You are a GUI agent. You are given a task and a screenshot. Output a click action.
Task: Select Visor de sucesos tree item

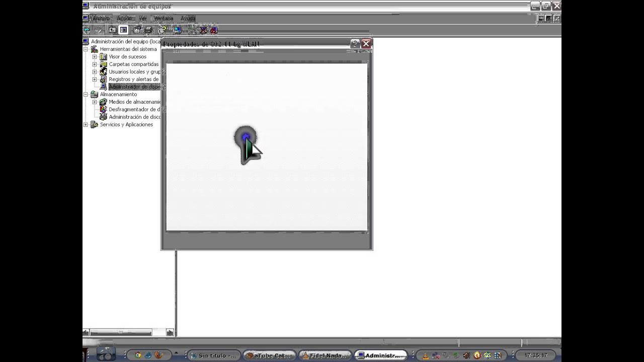[128, 57]
